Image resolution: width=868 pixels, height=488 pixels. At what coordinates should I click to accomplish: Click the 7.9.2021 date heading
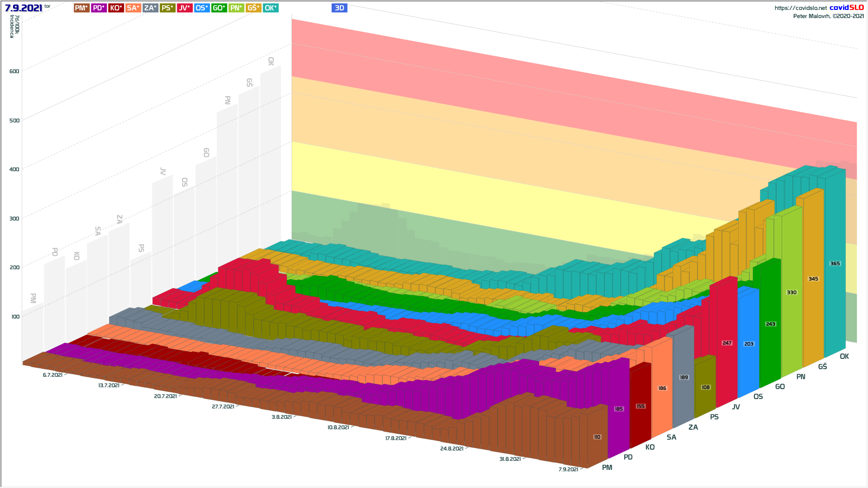click(x=24, y=8)
